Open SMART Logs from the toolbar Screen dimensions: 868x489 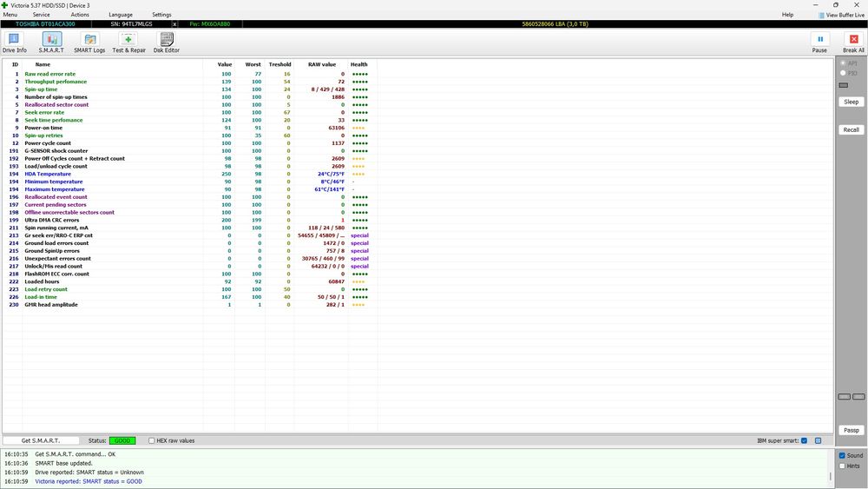pos(89,43)
